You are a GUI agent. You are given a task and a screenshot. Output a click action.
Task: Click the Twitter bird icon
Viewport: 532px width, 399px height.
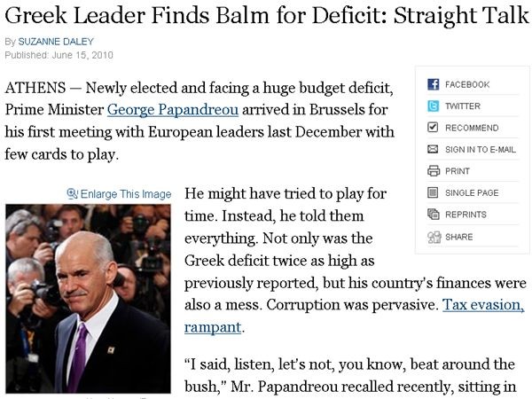[x=433, y=106]
